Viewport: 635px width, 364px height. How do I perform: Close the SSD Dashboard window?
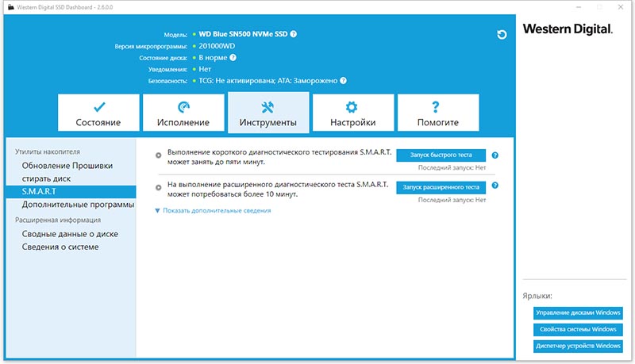[621, 7]
